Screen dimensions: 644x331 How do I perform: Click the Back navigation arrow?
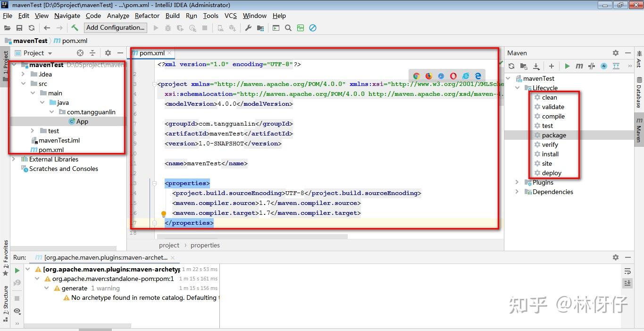pos(47,28)
